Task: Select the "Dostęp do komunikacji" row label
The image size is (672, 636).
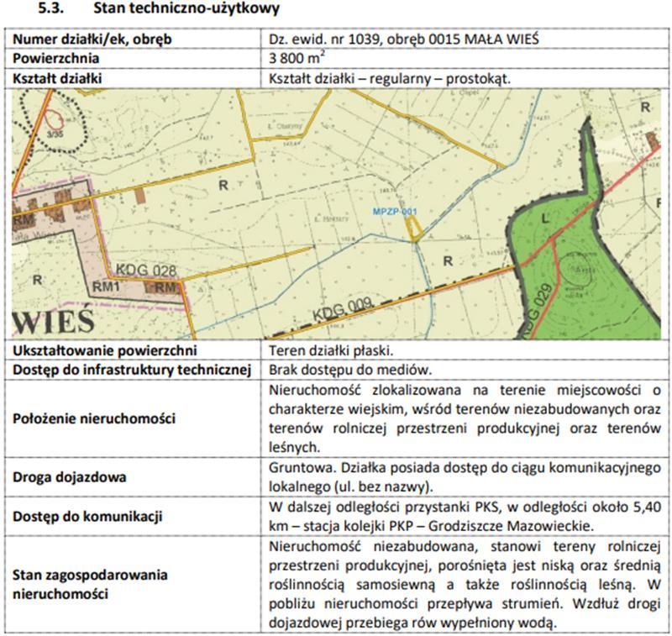Action: tap(87, 516)
